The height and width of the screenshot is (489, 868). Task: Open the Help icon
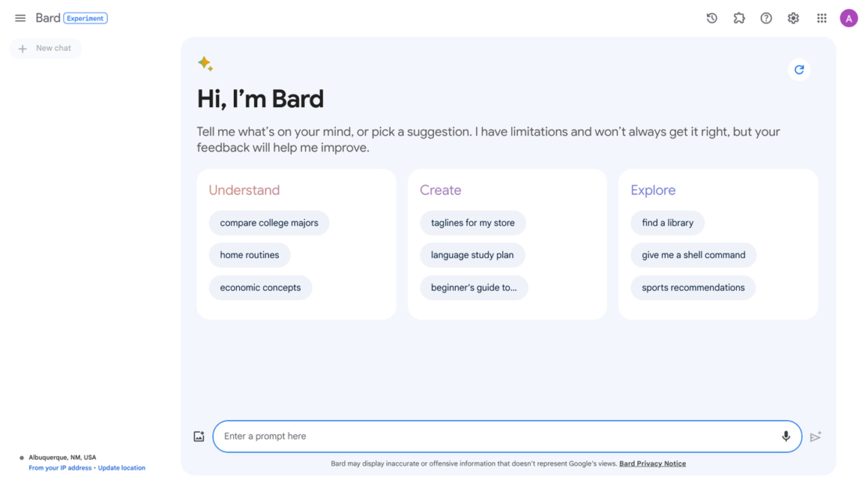click(x=766, y=17)
